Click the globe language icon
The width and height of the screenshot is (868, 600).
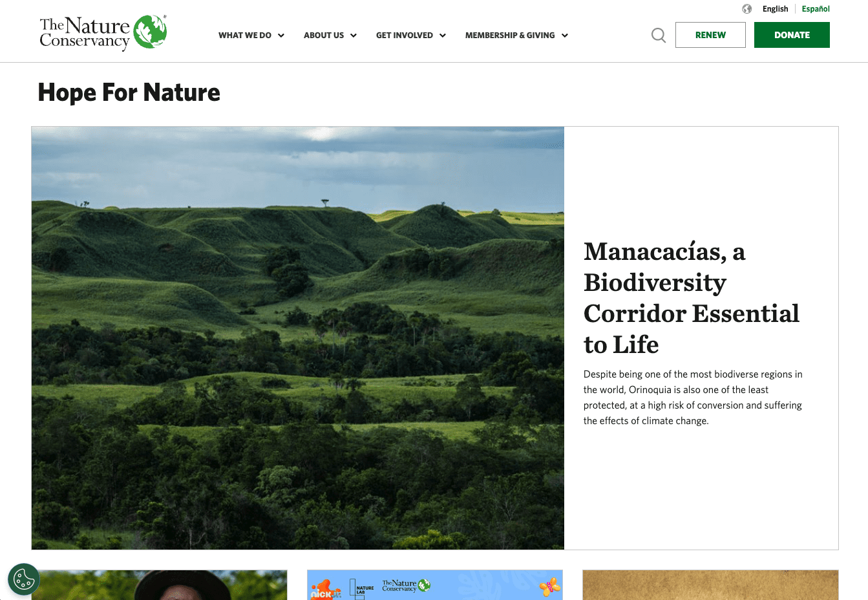click(x=746, y=9)
